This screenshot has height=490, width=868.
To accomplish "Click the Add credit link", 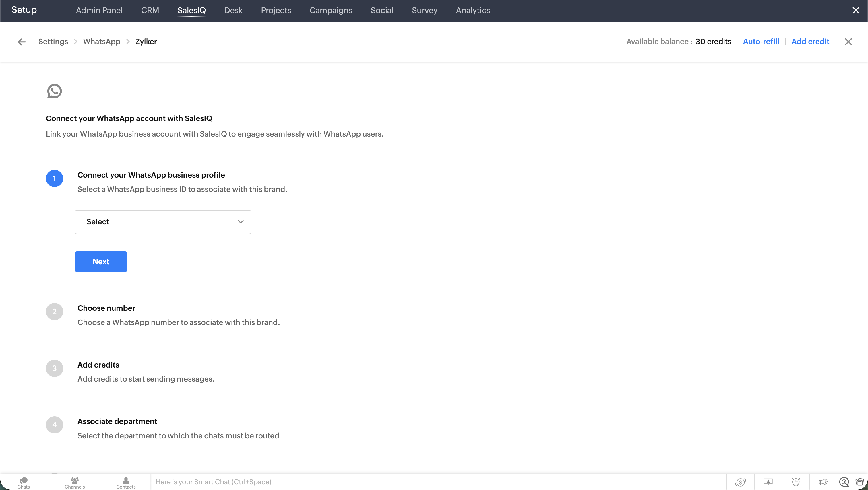I will 810,42.
